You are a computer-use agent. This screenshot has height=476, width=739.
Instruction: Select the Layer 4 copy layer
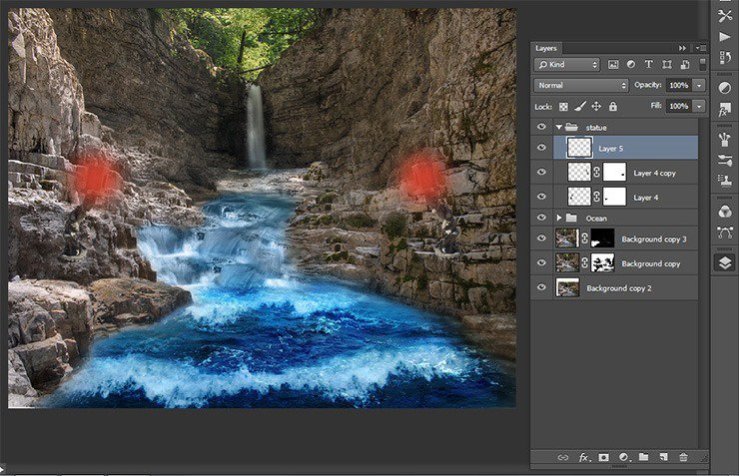[655, 173]
